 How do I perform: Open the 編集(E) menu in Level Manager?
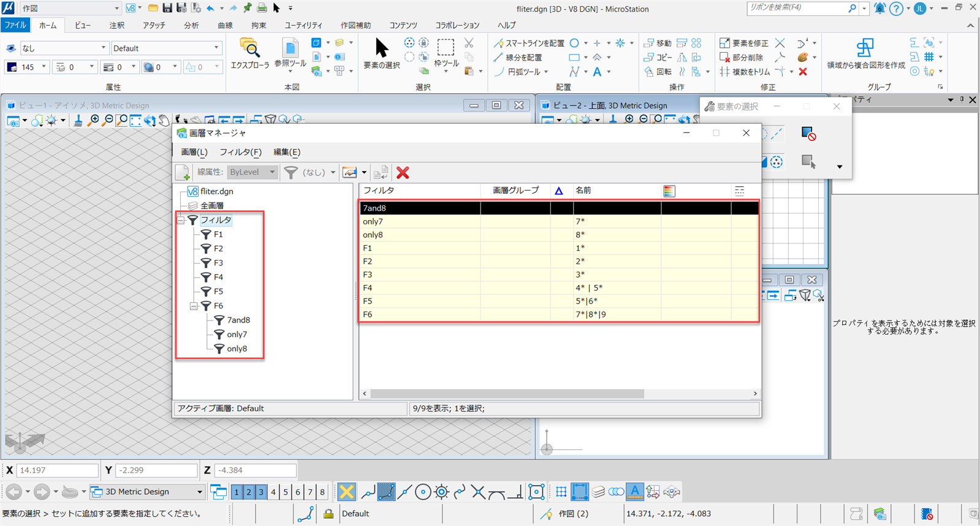pyautogui.click(x=287, y=152)
